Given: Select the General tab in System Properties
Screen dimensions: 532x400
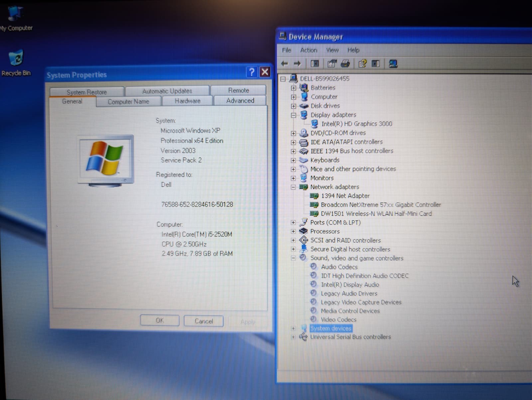Looking at the screenshot, I should [x=72, y=101].
